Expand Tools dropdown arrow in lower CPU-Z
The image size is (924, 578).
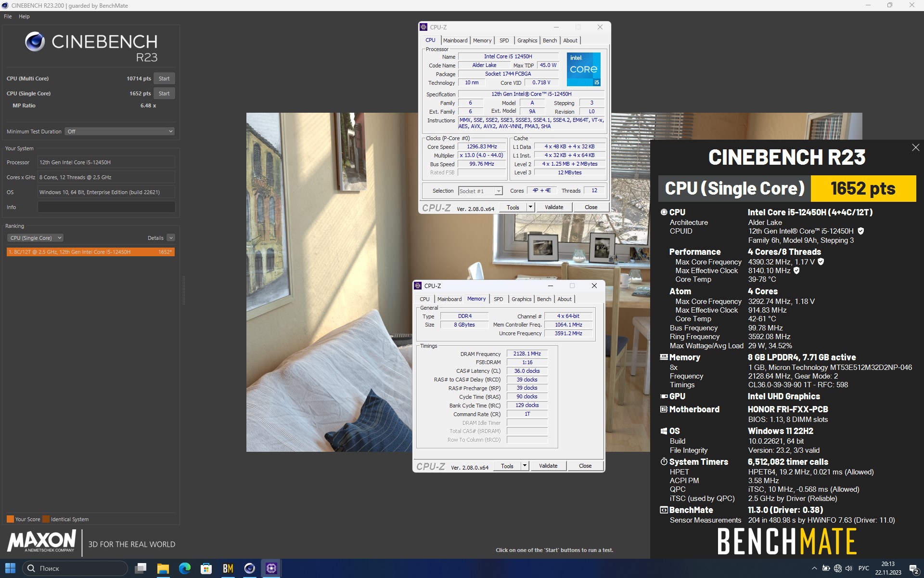pyautogui.click(x=525, y=466)
